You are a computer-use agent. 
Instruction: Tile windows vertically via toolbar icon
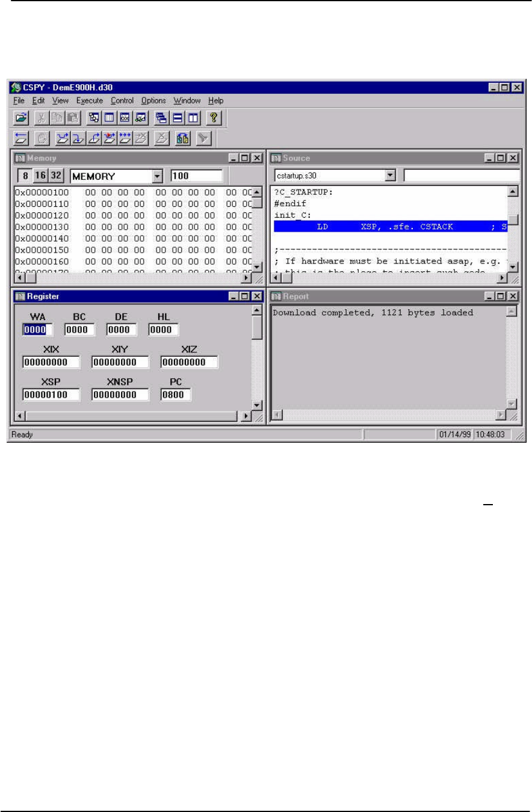(x=193, y=118)
